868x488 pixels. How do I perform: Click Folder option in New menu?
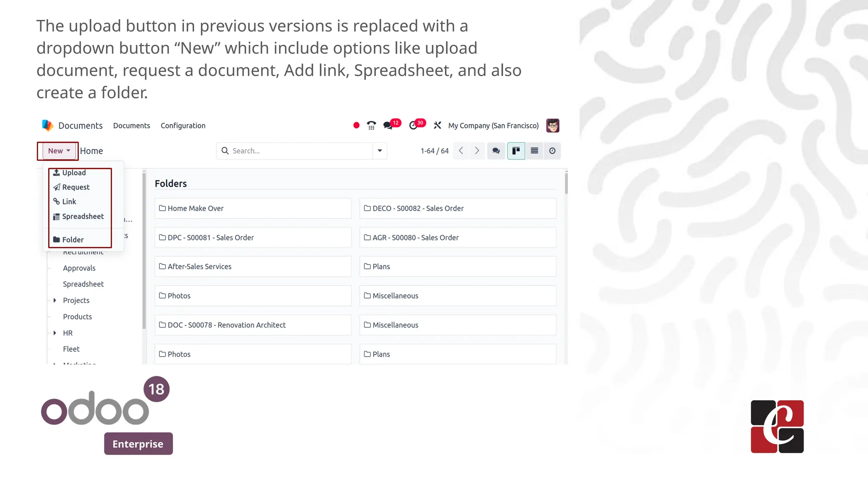[72, 240]
